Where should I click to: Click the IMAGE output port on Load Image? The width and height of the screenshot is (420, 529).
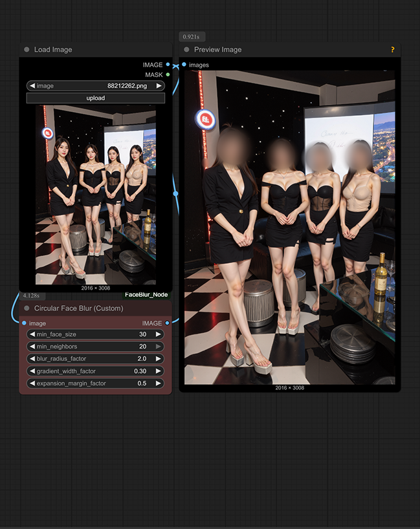coord(168,65)
